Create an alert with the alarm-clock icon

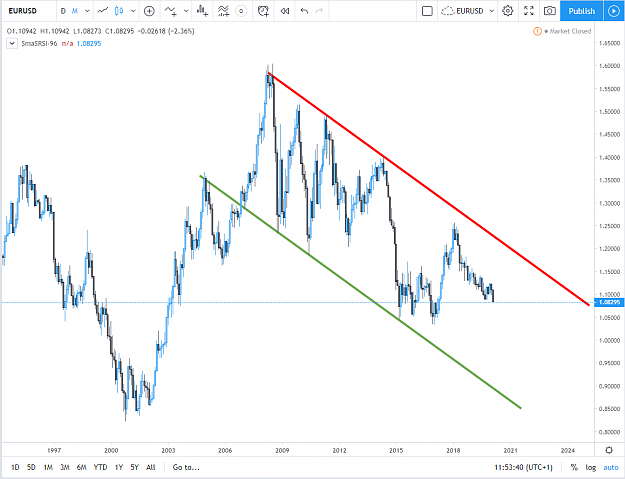click(x=263, y=11)
